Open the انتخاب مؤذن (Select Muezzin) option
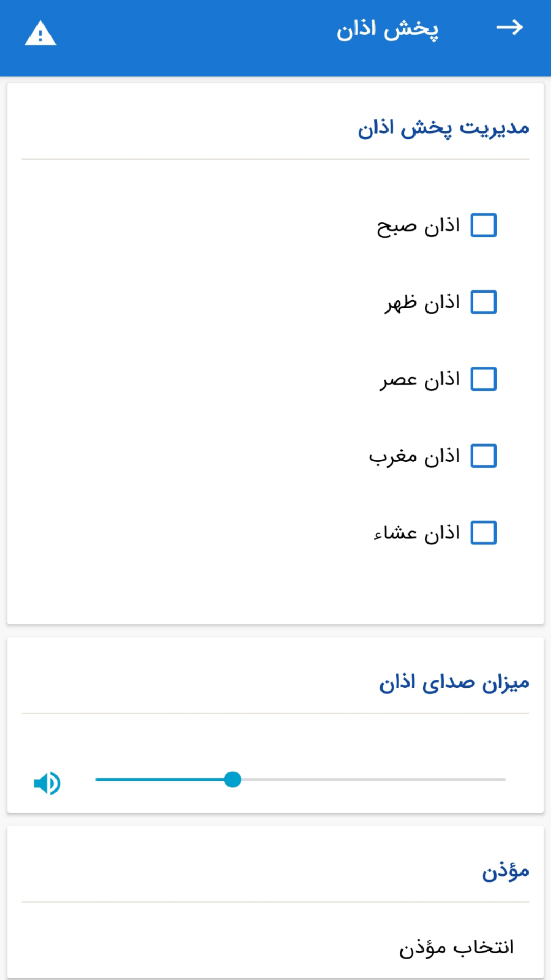The image size is (551, 980). (455, 947)
